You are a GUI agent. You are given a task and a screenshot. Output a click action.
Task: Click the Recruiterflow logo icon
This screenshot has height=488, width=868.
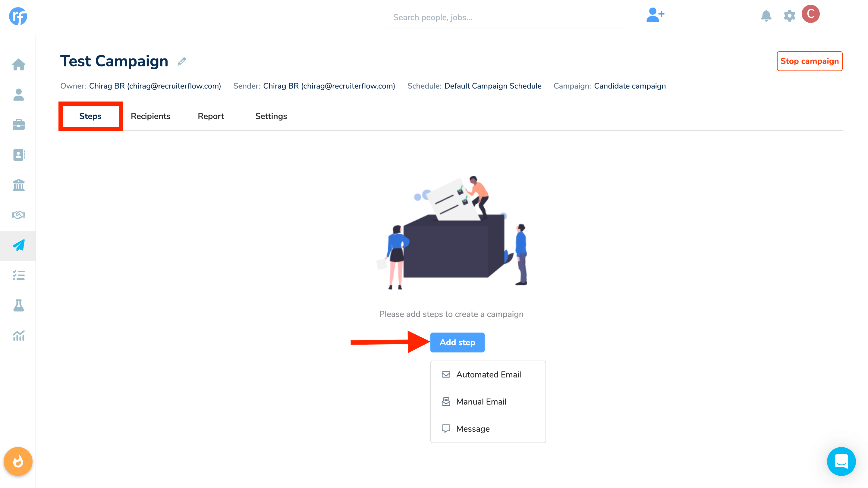click(x=18, y=16)
